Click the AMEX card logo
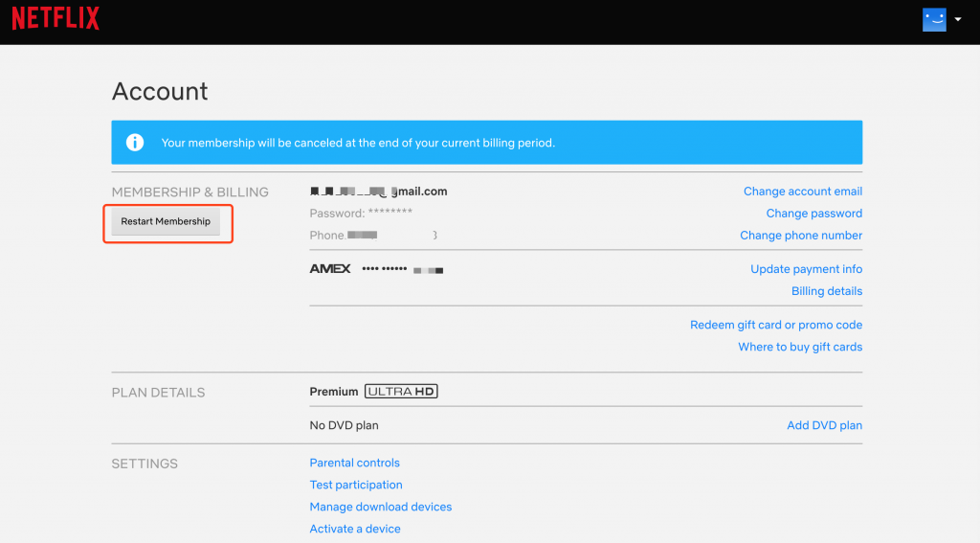 point(330,269)
